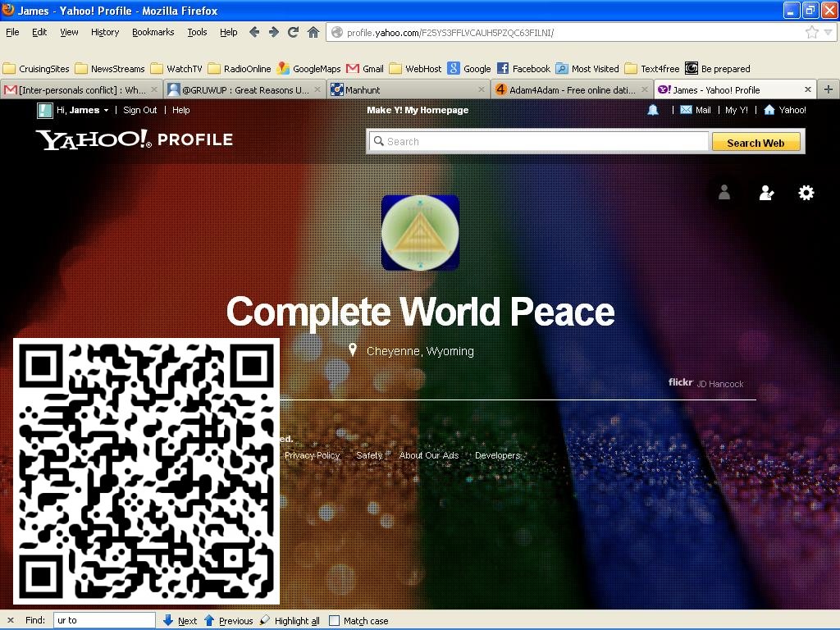Open the Bookmarks menu
Viewport: 840px width, 630px height.
pos(153,32)
